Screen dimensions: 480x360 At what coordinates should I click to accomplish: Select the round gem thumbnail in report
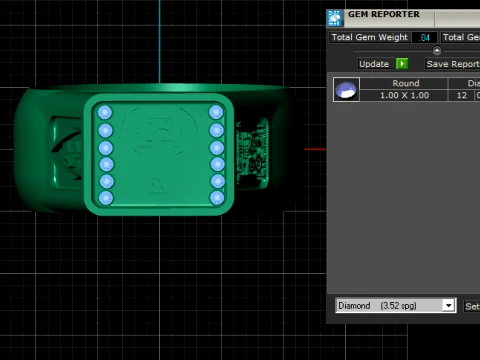[346, 90]
